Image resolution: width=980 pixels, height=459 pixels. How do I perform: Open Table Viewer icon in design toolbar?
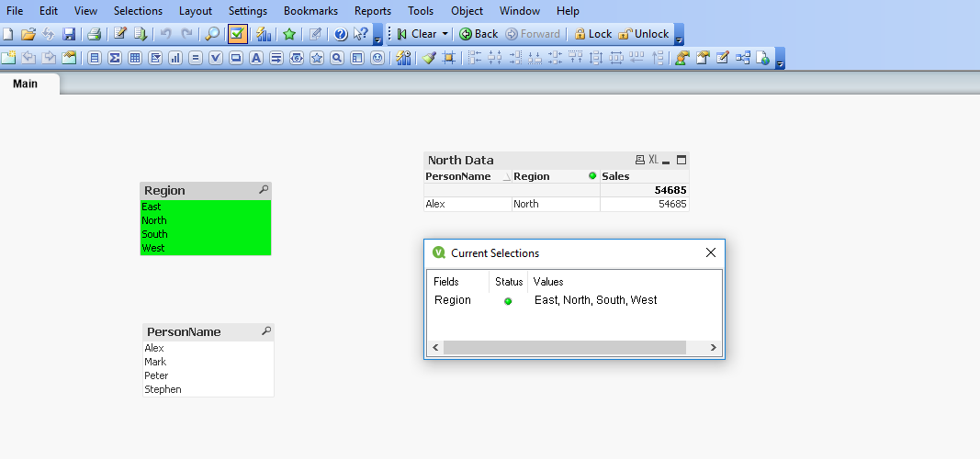tap(742, 58)
